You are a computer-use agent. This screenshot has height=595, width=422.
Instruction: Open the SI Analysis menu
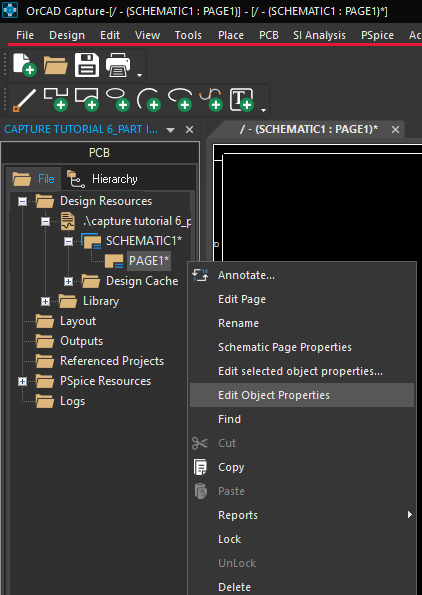tap(319, 35)
